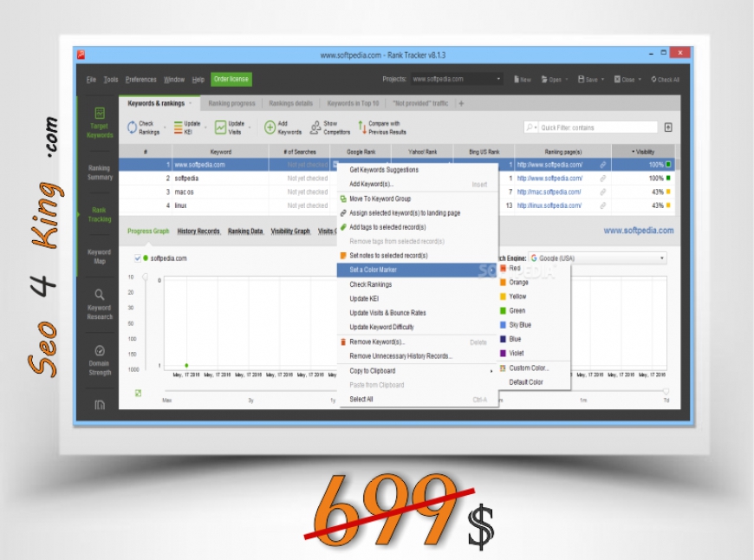Viewport: 754px width, 560px height.
Task: Click the quick filter magnifier icon
Action: coord(530,127)
